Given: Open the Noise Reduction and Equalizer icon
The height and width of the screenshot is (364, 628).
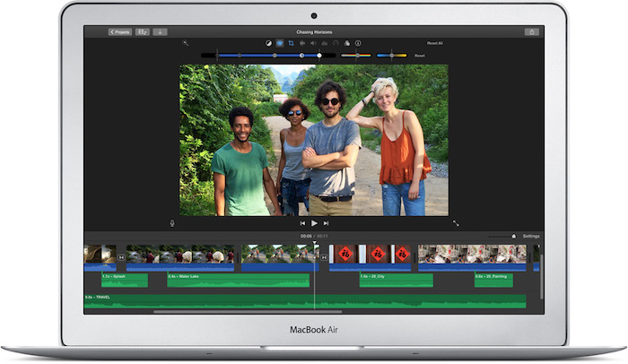Looking at the screenshot, I should 325,43.
